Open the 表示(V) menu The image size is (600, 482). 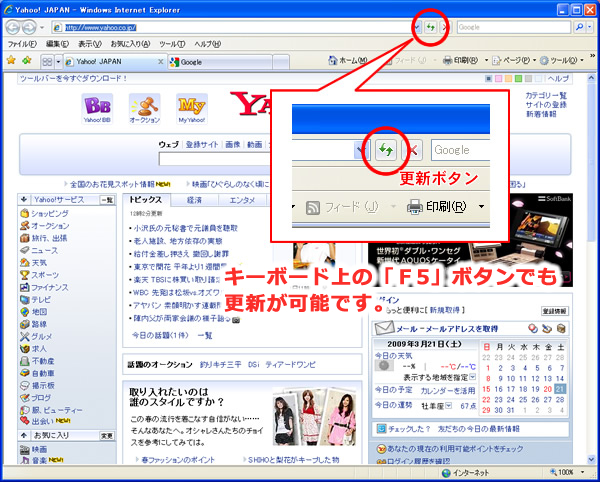click(90, 44)
